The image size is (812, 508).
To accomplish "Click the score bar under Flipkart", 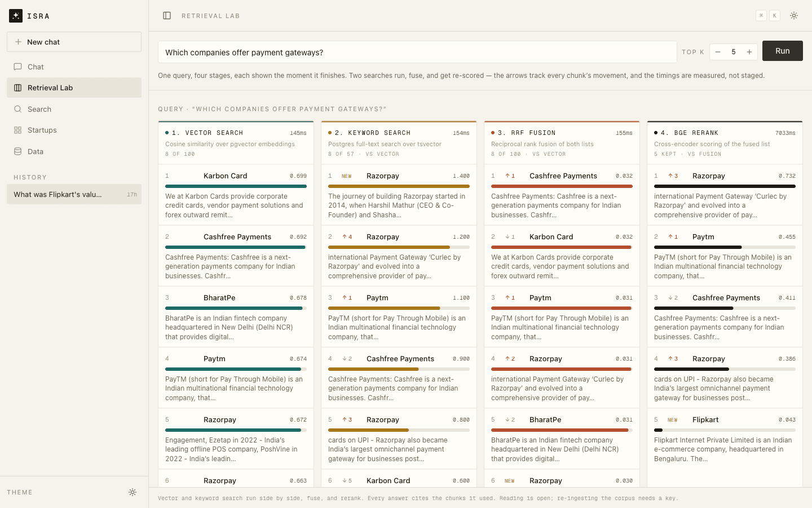I will (x=725, y=430).
